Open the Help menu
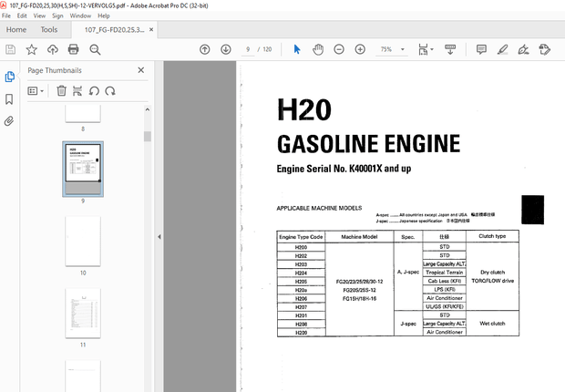The width and height of the screenshot is (565, 392). point(104,15)
